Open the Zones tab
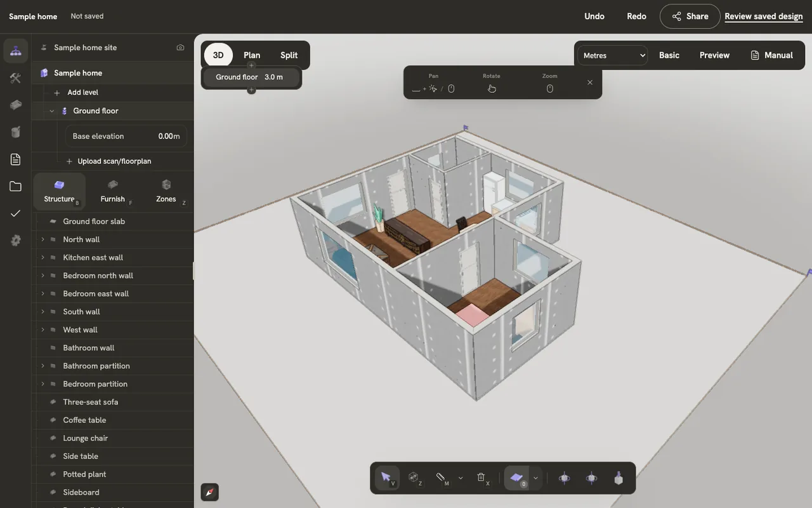Image resolution: width=812 pixels, height=508 pixels. [x=166, y=191]
